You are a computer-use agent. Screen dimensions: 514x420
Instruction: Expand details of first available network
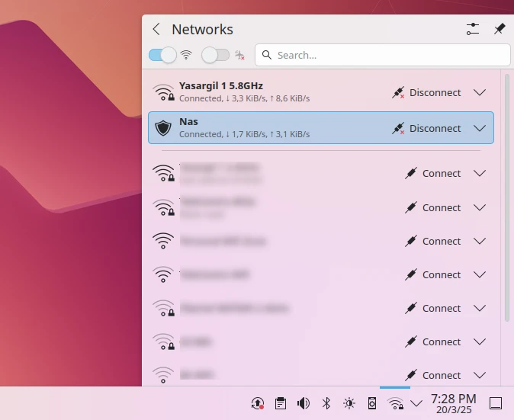480,173
